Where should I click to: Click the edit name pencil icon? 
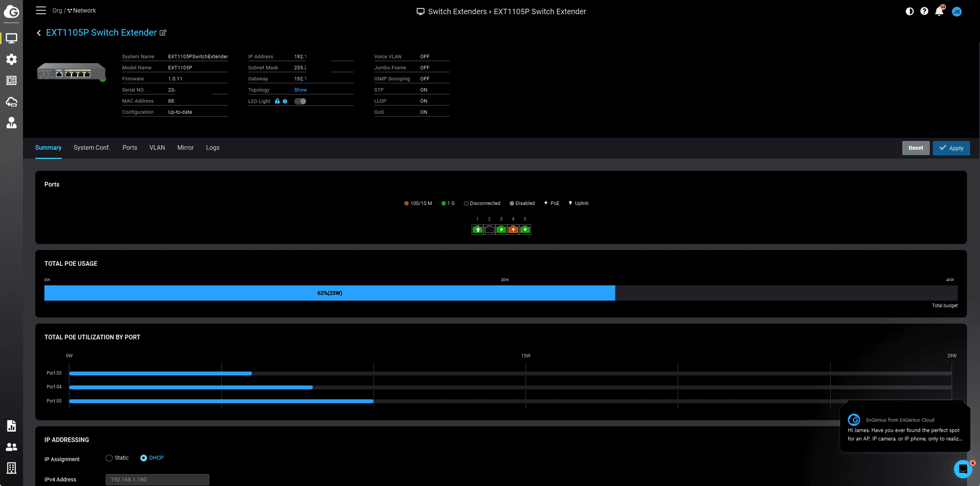(x=163, y=33)
